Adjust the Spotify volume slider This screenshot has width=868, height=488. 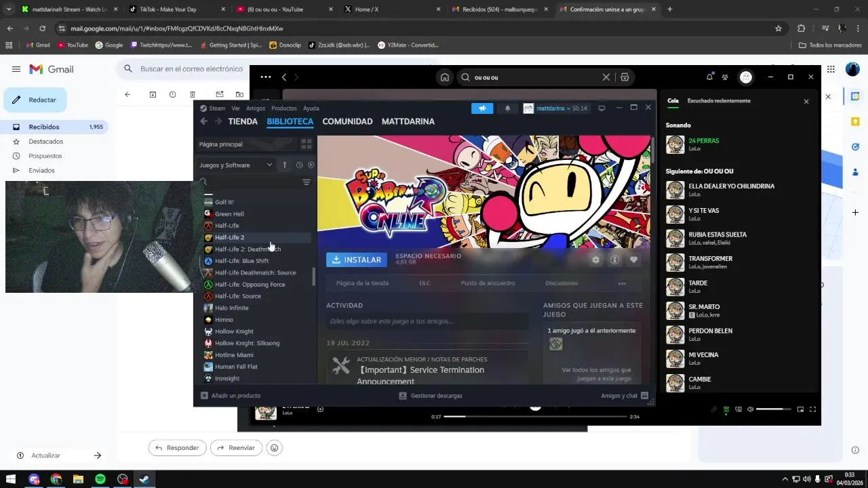(x=774, y=409)
